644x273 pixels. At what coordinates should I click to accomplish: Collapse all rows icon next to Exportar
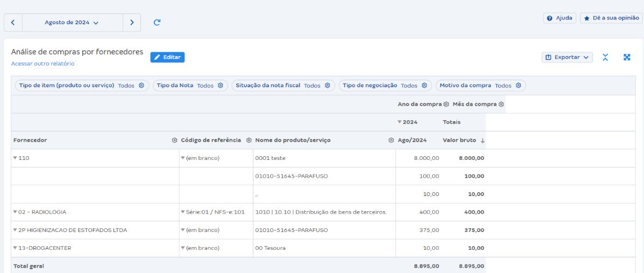(x=605, y=57)
